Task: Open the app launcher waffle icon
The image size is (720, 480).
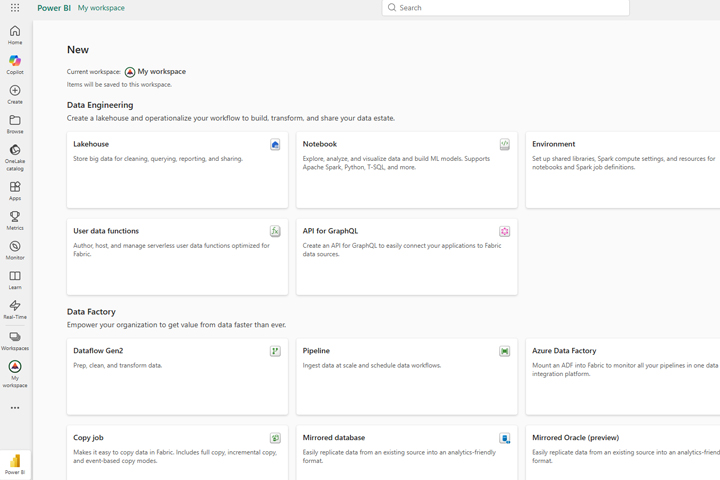Action: (15, 8)
